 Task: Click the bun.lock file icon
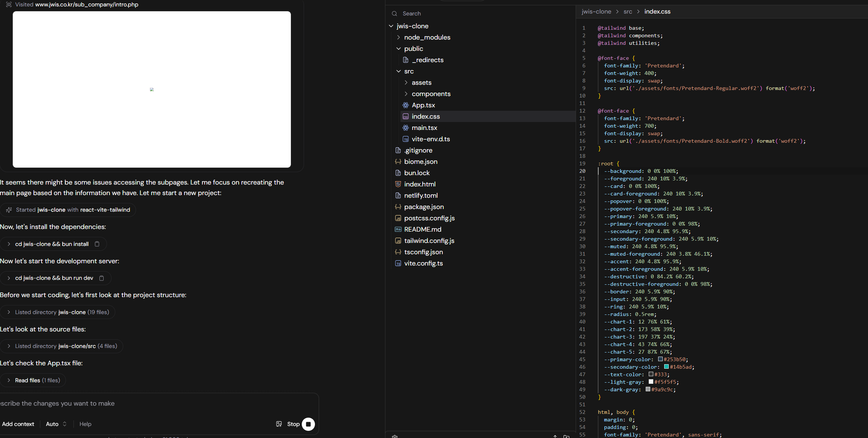click(398, 173)
